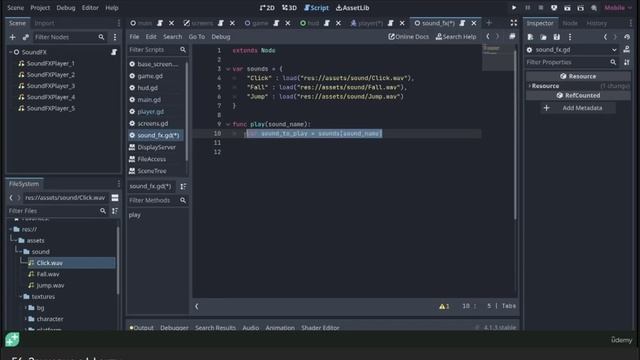Image resolution: width=640 pixels, height=360 pixels.
Task: Fold the sounds variable block
Action: pyautogui.click(x=228, y=69)
